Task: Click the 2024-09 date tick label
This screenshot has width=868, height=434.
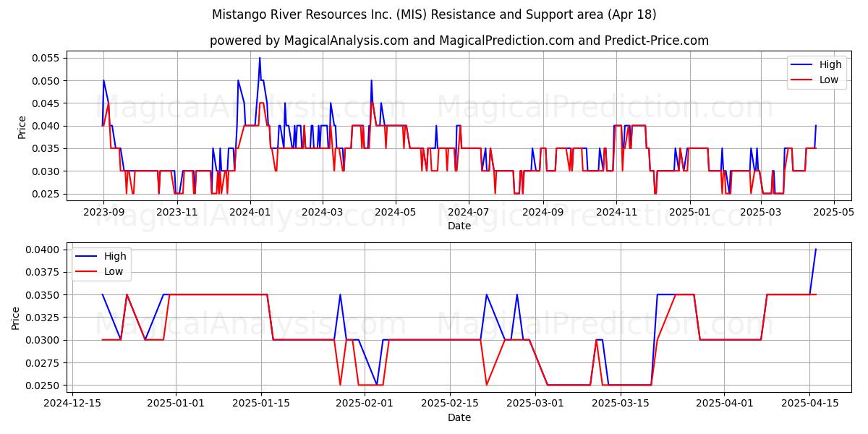Action: [x=542, y=212]
